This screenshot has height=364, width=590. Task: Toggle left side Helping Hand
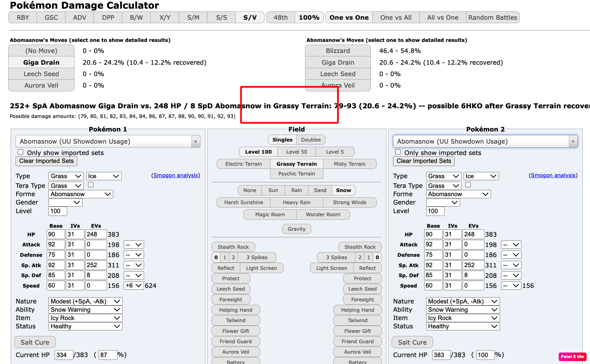click(235, 310)
